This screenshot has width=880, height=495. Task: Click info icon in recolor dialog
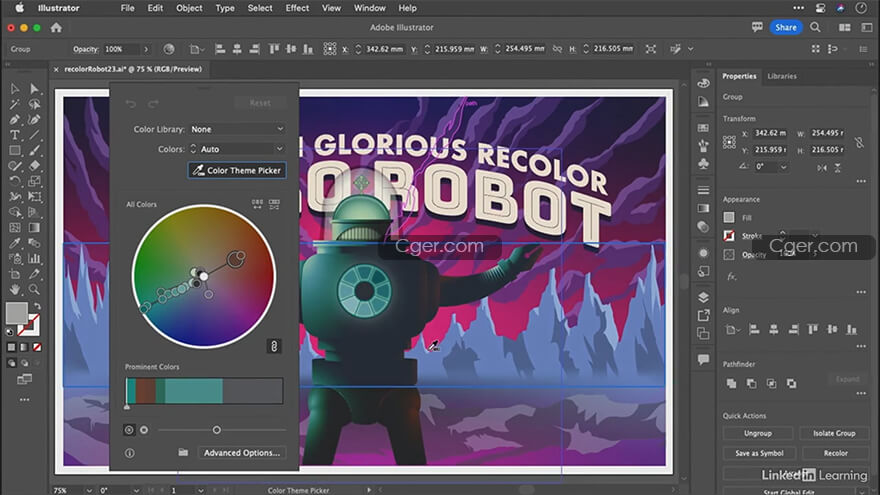(x=130, y=453)
